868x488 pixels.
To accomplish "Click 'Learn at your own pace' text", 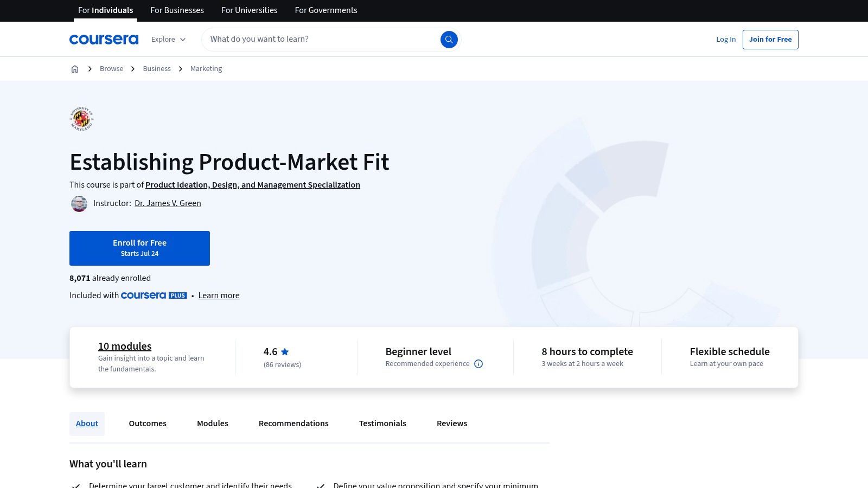I will point(726,364).
